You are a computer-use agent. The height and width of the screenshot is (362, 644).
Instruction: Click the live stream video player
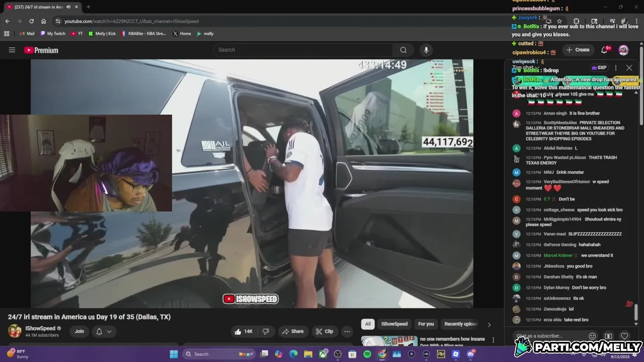pos(252,184)
